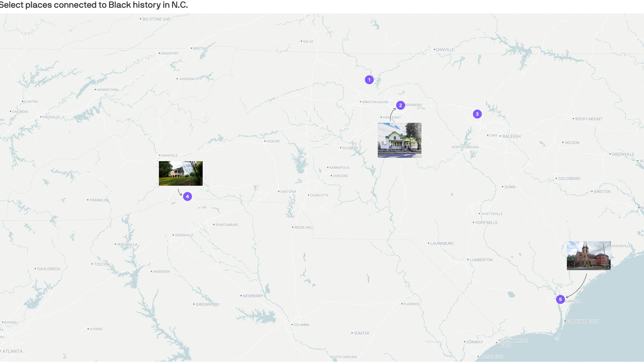Click the FLORENCE city label
644x362 pixels.
click(x=412, y=304)
